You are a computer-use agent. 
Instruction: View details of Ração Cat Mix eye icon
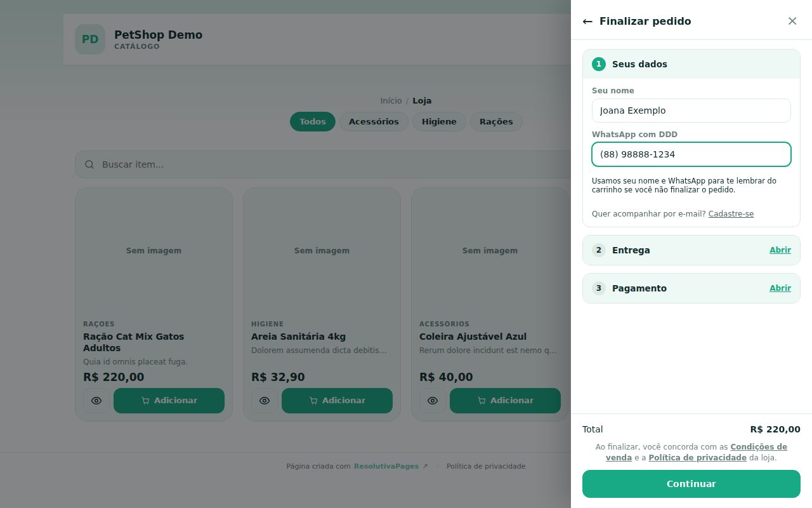point(96,401)
